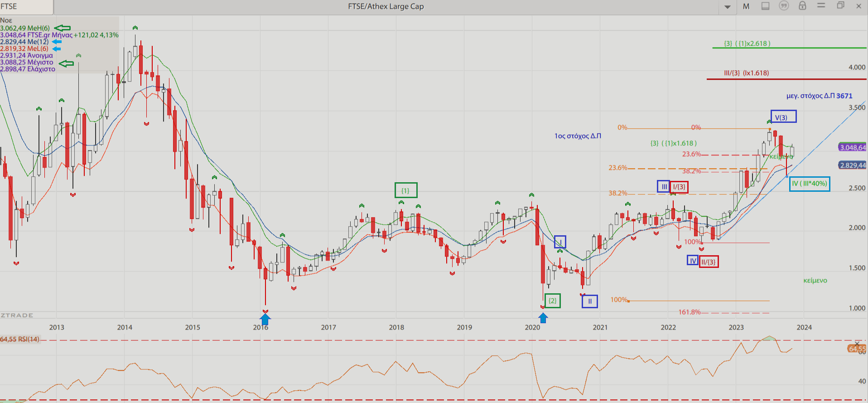The image size is (868, 403).
Task: Open the two-line hamburger menu icon
Action: (821, 5)
